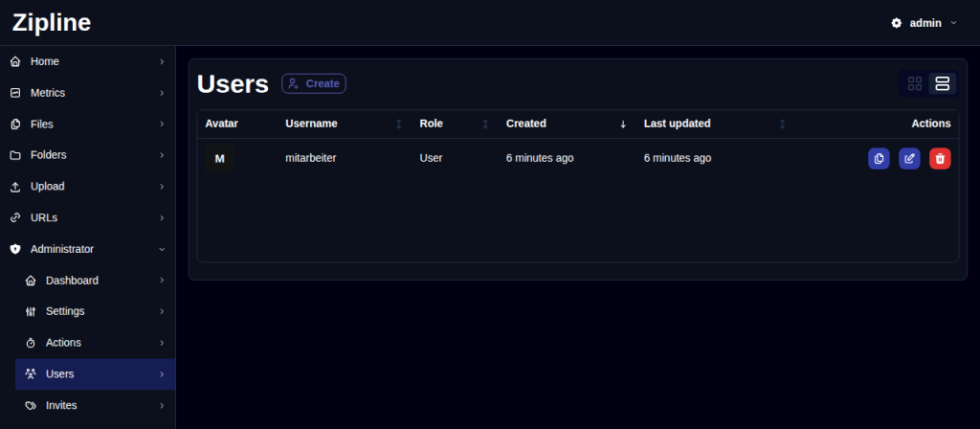980x429 pixels.
Task: Open the Files page
Action: pyautogui.click(x=87, y=124)
